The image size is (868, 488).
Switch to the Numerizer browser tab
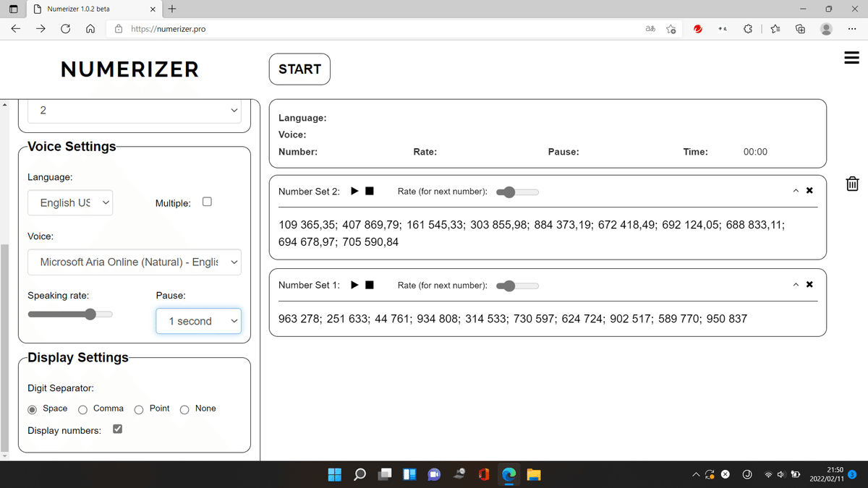(87, 9)
